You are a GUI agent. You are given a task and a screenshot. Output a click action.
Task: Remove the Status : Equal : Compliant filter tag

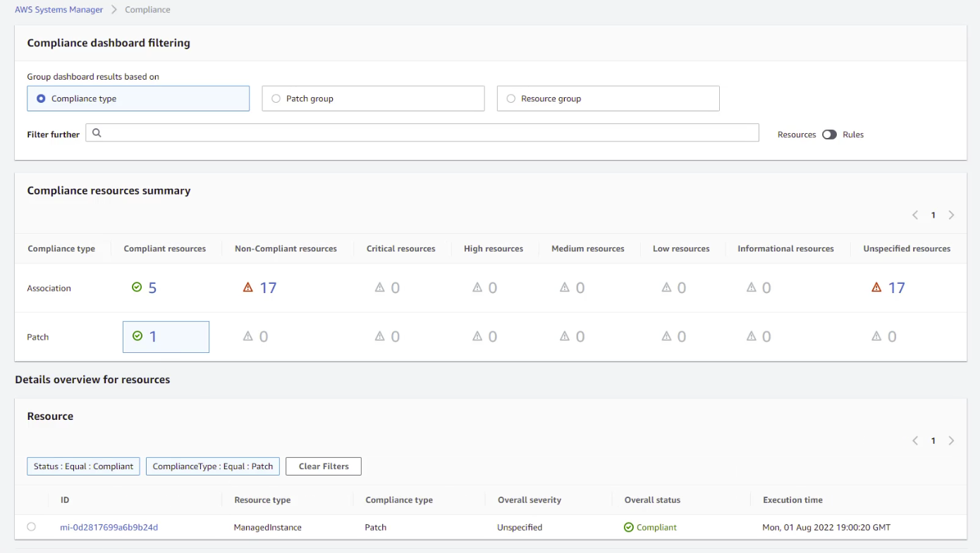tap(82, 466)
